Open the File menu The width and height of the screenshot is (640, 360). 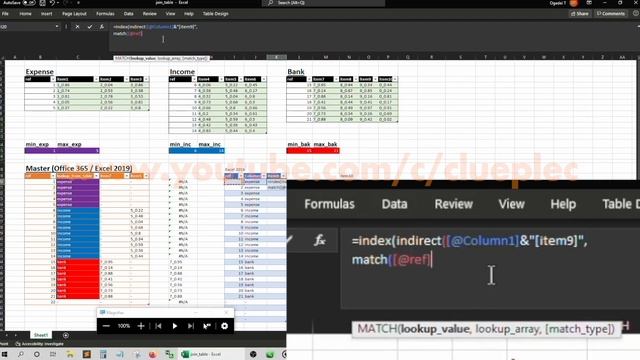5,13
